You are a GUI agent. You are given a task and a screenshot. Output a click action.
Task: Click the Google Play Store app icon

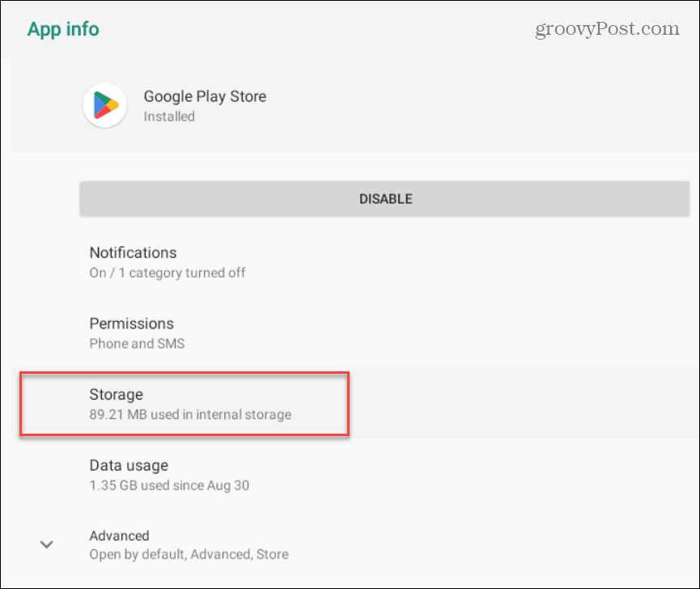(105, 105)
